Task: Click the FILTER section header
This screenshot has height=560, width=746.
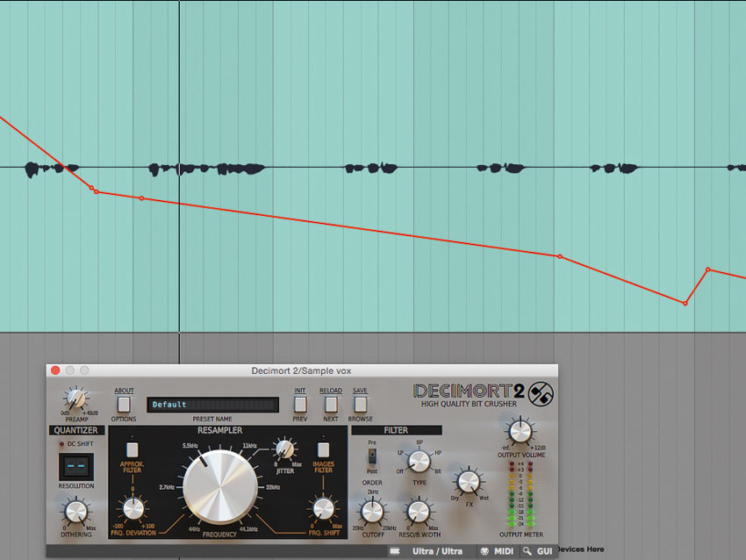Action: coord(396,430)
